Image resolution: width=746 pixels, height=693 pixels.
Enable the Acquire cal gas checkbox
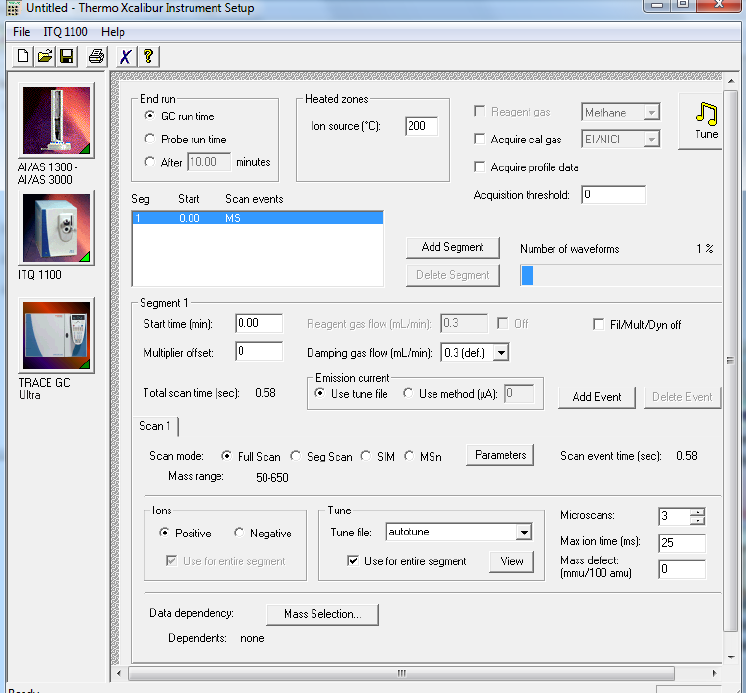coord(481,139)
